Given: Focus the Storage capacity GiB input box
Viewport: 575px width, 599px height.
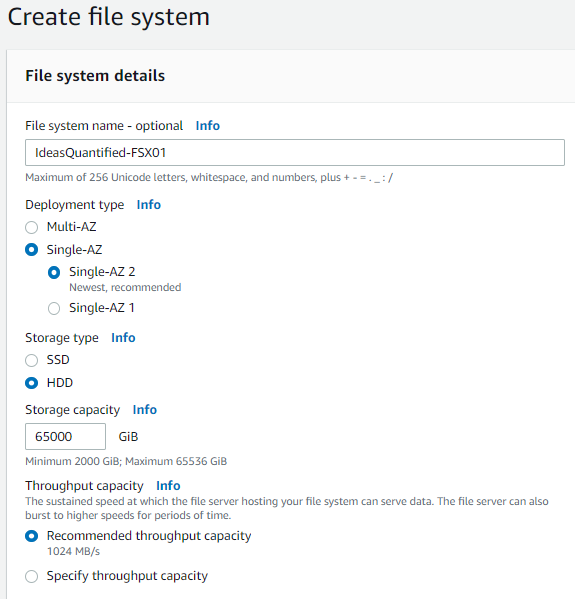Looking at the screenshot, I should 65,436.
